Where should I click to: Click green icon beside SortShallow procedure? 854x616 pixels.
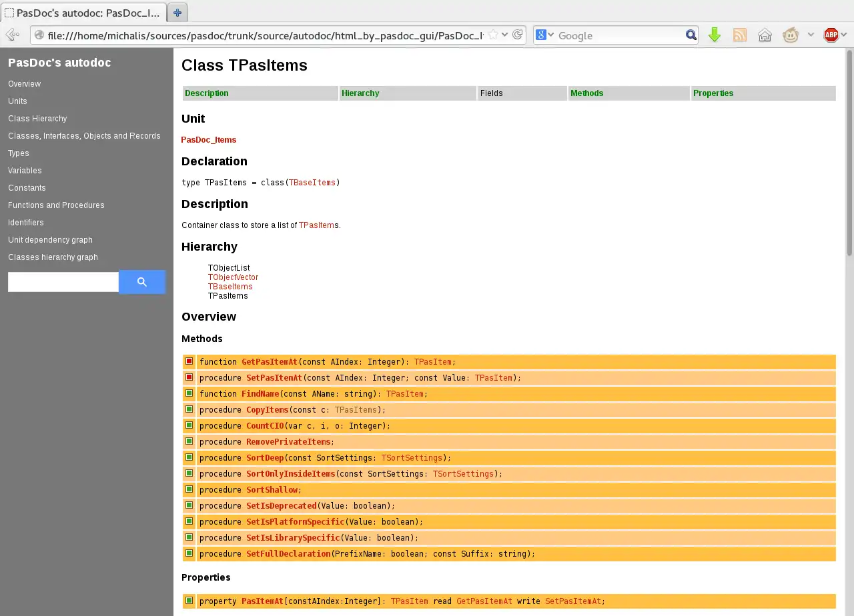click(189, 489)
